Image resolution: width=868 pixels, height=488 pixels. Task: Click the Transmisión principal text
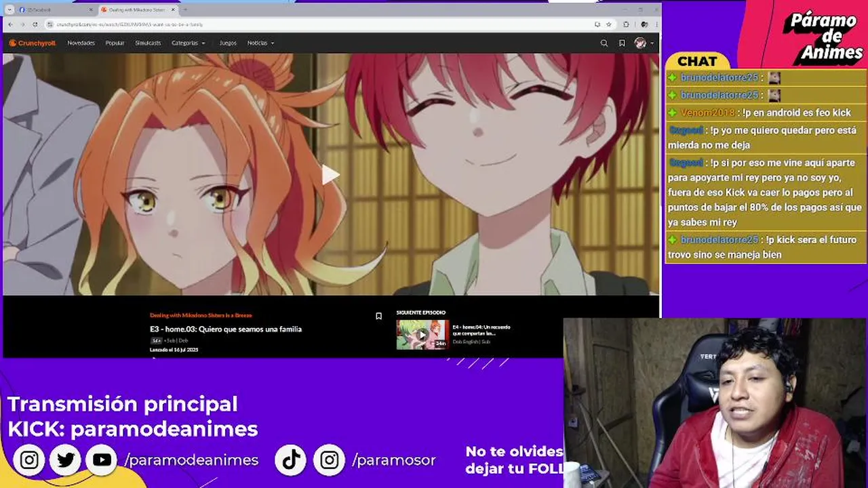click(123, 404)
